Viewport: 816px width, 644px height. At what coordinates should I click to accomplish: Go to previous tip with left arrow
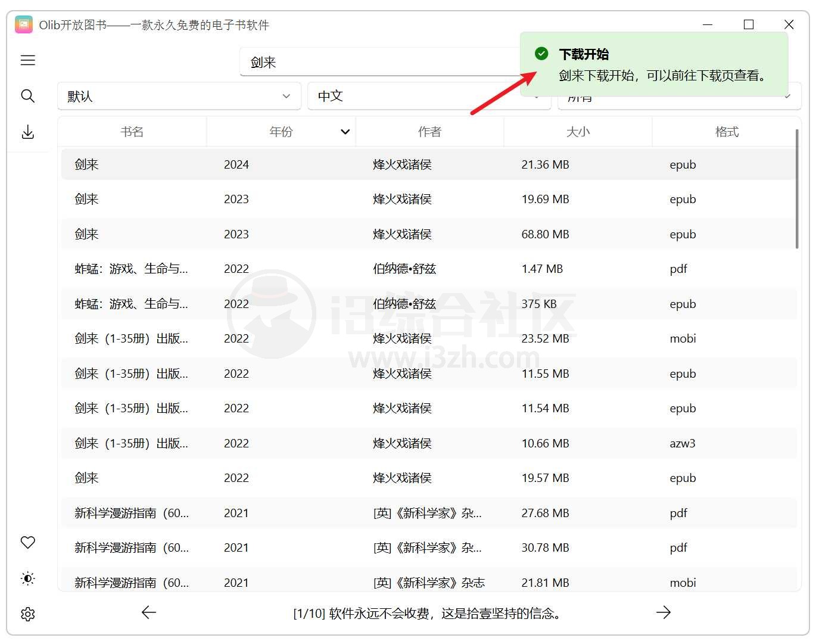149,612
